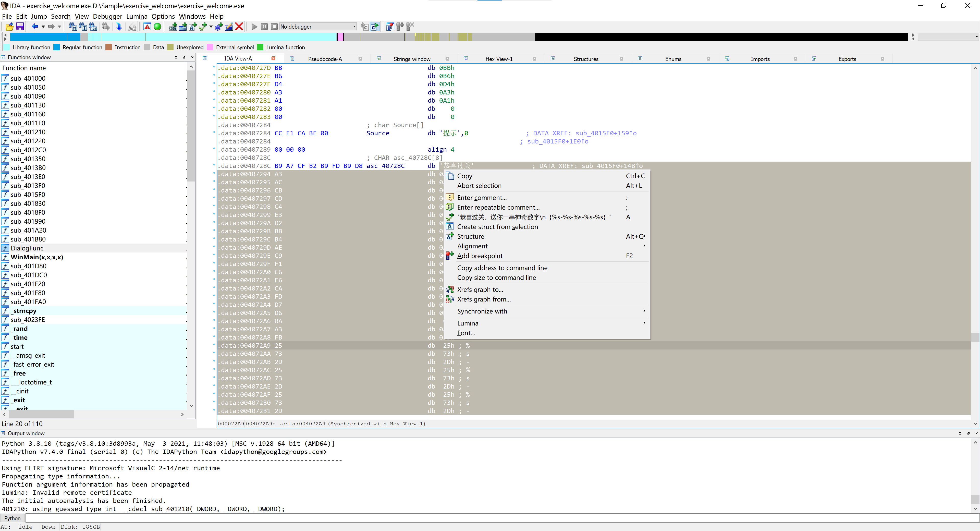Viewport: 980px width, 531px height.
Task: Open the Options menu
Action: [x=163, y=16]
